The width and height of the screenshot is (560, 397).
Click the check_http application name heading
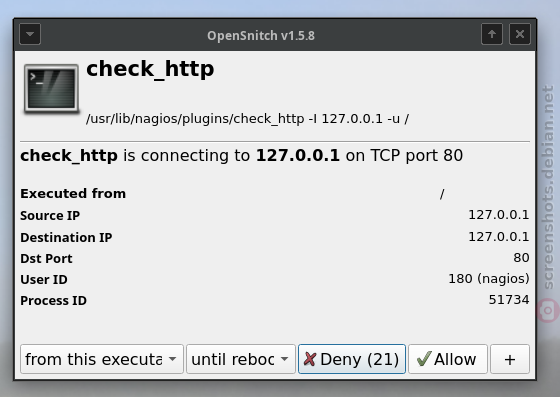150,69
